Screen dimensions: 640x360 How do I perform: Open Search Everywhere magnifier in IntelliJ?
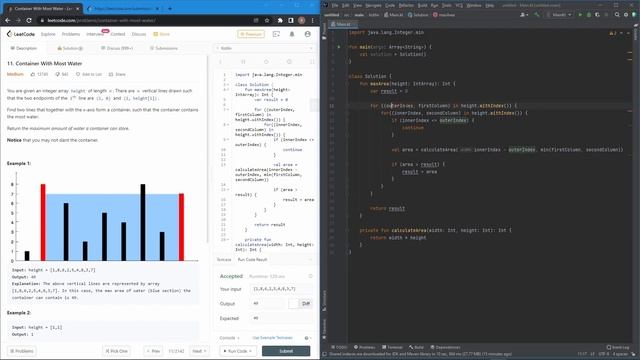[x=617, y=15]
